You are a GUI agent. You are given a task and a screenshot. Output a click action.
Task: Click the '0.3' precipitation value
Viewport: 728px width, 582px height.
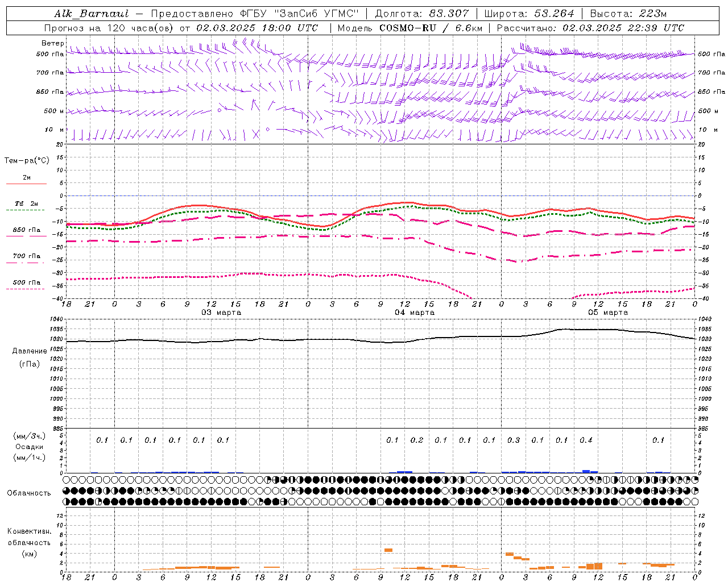click(514, 440)
